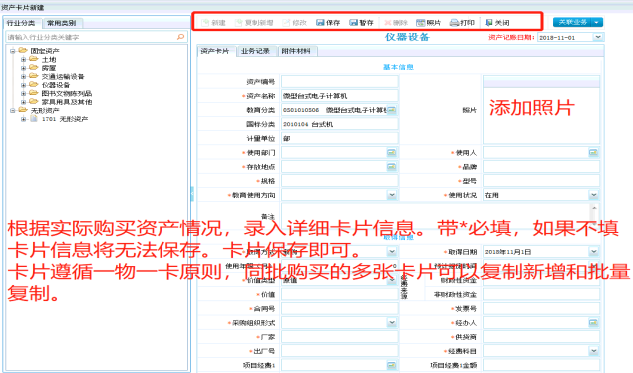The image size is (633, 373).
Task: Switch to the 常用类别 tab
Action: pos(61,23)
